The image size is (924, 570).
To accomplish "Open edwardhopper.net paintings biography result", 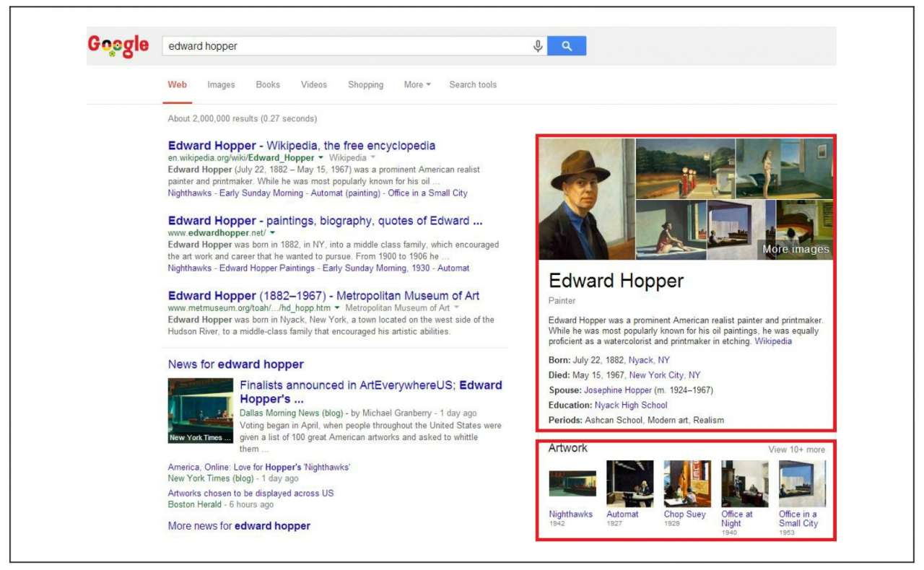I will 326,221.
